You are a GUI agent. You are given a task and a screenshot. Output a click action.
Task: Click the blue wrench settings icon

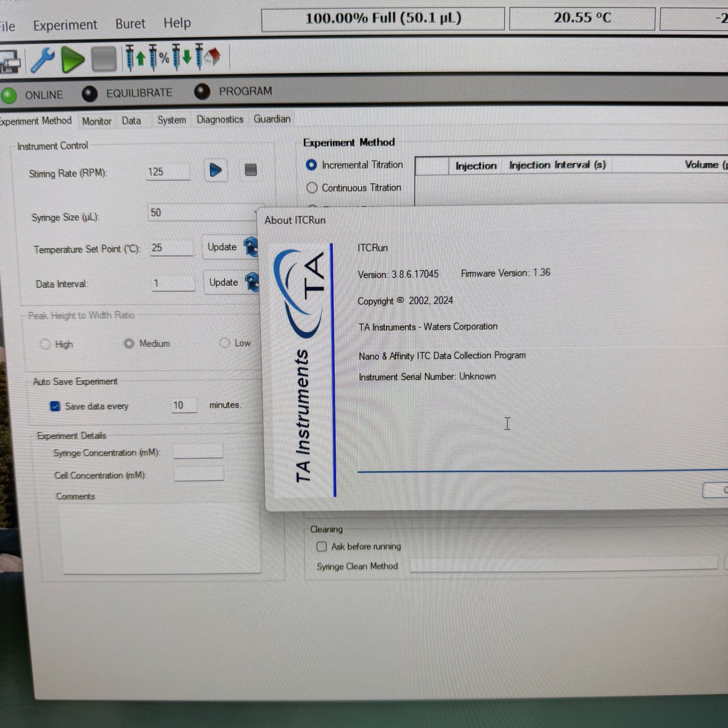pos(42,59)
